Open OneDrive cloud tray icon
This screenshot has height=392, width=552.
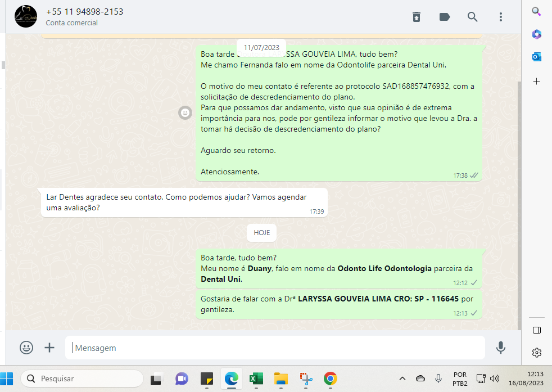click(x=420, y=379)
